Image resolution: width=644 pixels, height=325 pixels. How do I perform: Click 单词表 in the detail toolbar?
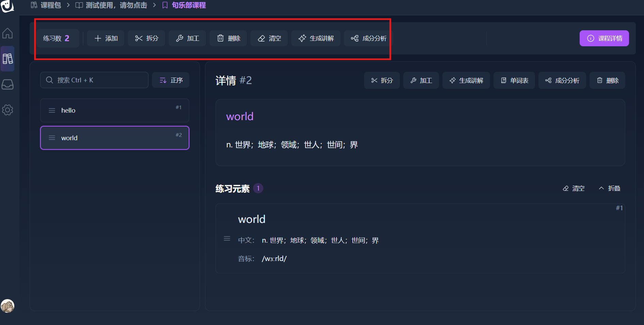[x=514, y=81]
